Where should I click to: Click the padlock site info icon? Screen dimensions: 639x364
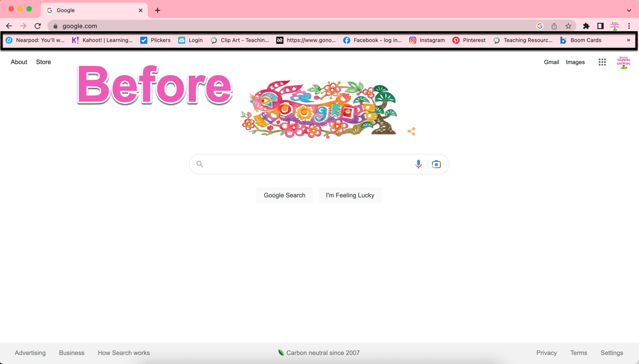pos(55,26)
